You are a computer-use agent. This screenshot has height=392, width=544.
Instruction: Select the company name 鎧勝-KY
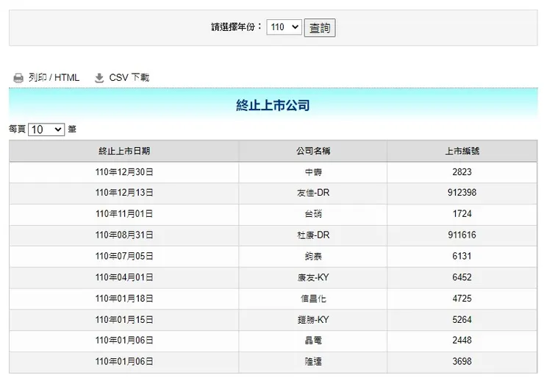313,320
